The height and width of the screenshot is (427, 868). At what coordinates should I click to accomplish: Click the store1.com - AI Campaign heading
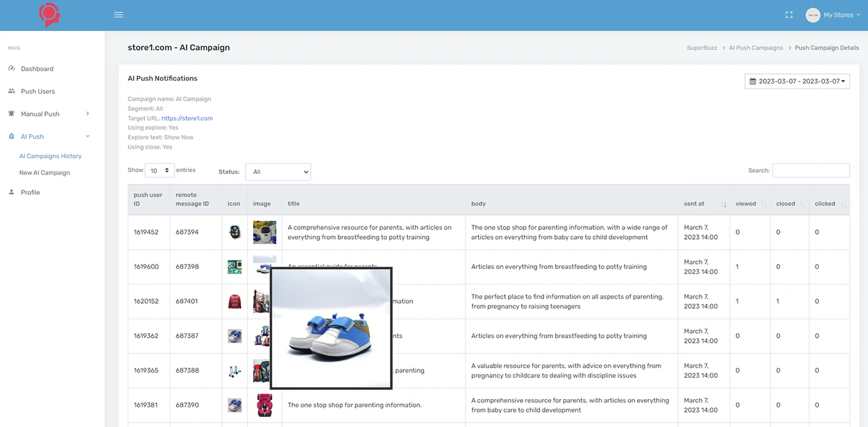tap(178, 47)
